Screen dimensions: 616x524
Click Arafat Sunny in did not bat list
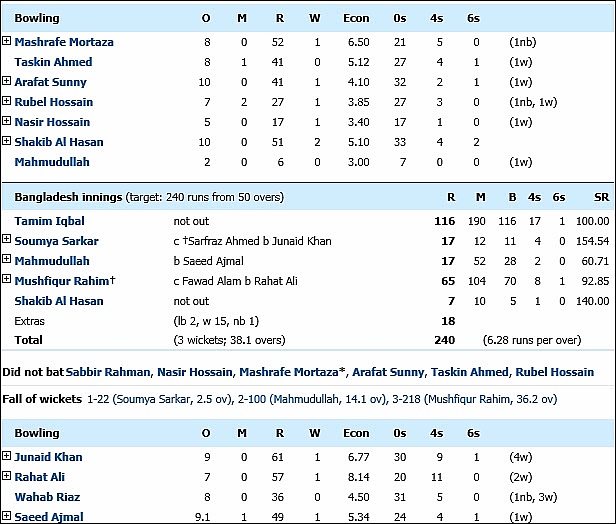[x=388, y=372]
